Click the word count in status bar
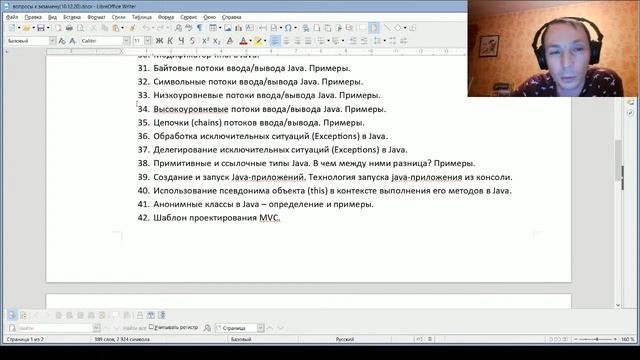 122,339
